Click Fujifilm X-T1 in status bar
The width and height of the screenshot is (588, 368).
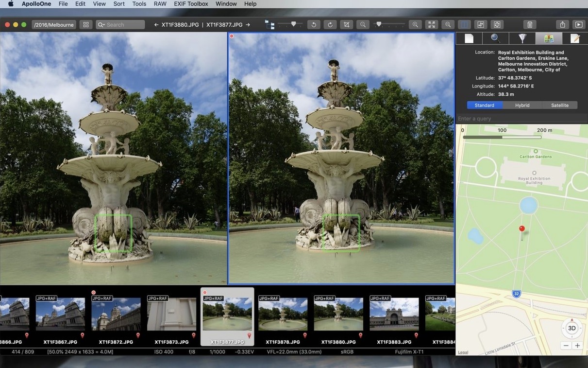click(409, 351)
